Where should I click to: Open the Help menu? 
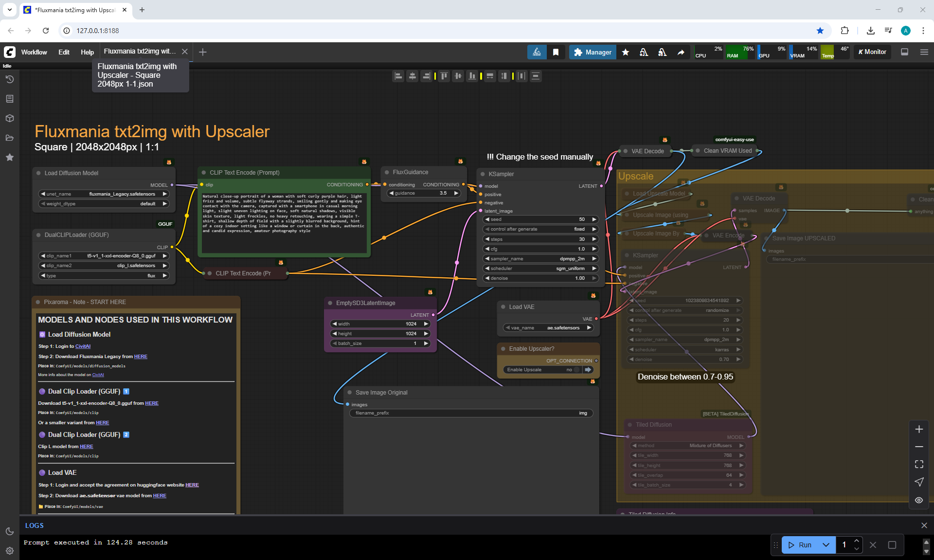87,52
